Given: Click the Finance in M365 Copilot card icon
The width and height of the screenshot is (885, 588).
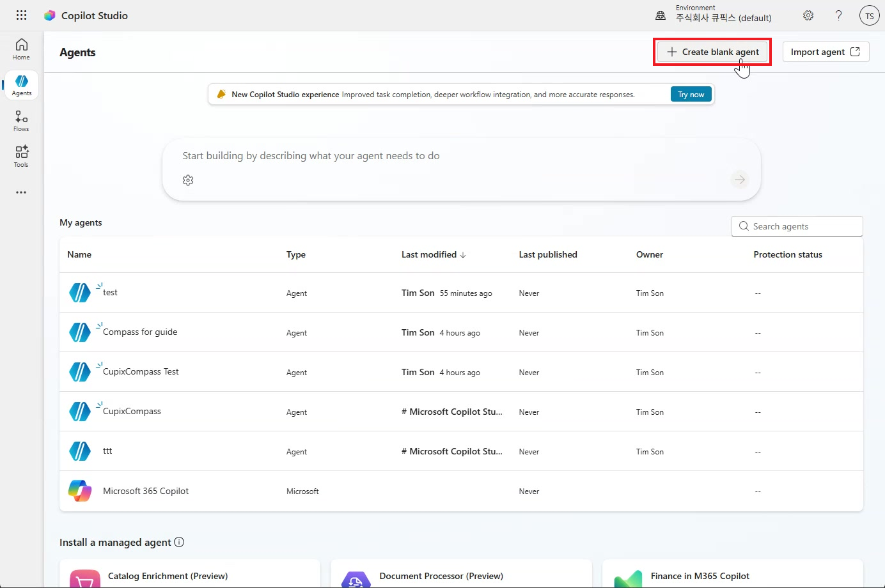Looking at the screenshot, I should click(628, 578).
